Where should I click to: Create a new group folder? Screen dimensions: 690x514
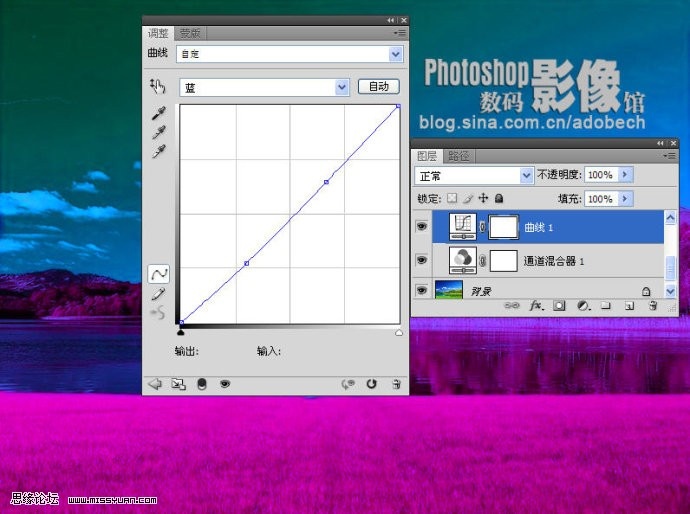pyautogui.click(x=606, y=305)
